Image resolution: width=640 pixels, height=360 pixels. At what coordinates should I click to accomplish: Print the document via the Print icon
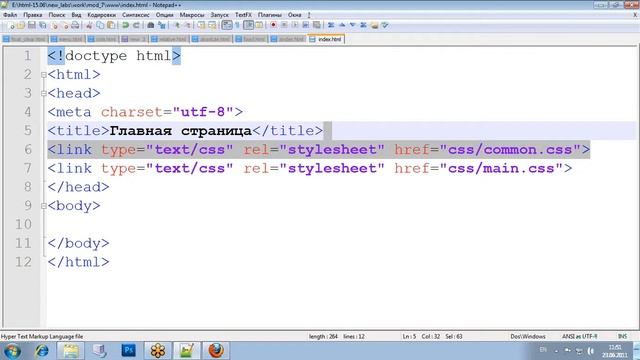point(75,25)
